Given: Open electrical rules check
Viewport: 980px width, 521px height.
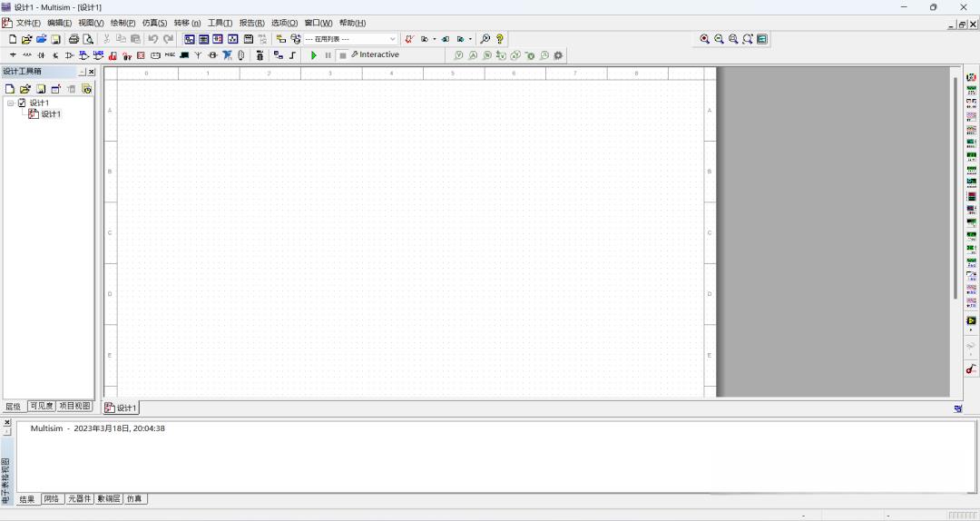Looking at the screenshot, I should pos(409,39).
